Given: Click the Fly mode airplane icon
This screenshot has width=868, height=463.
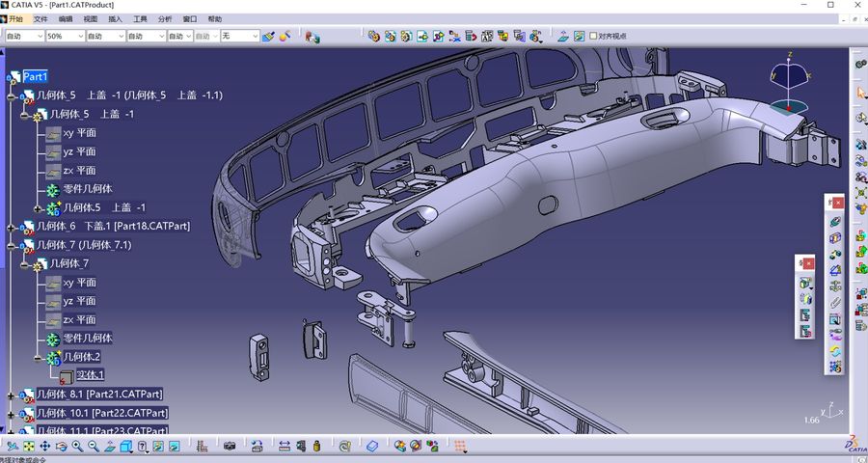Looking at the screenshot, I should [x=13, y=446].
